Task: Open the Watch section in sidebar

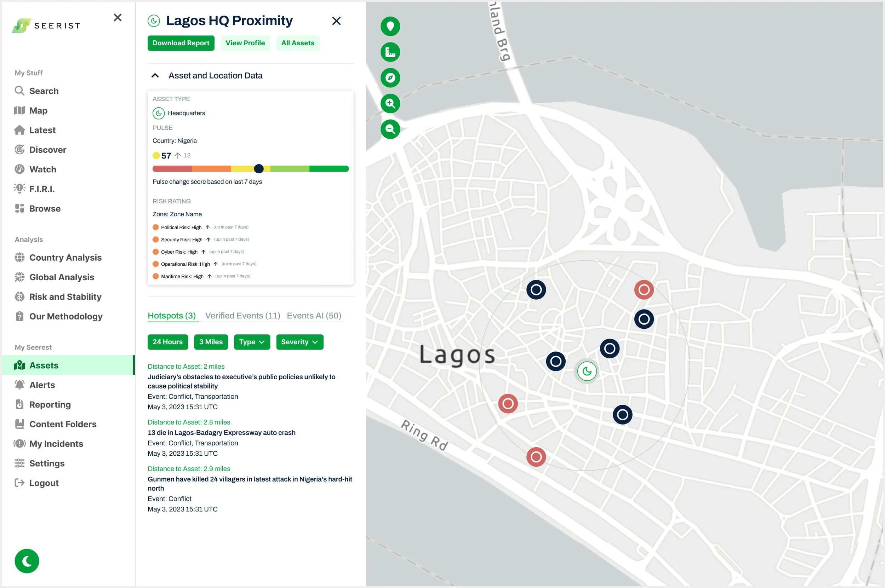Action: [x=42, y=169]
